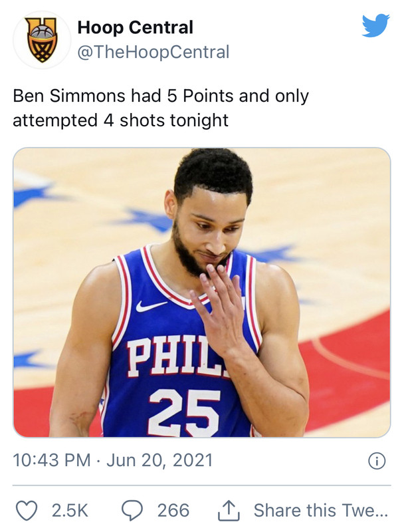
Task: Click the tweet text about Ben Simmons
Action: pyautogui.click(x=161, y=108)
